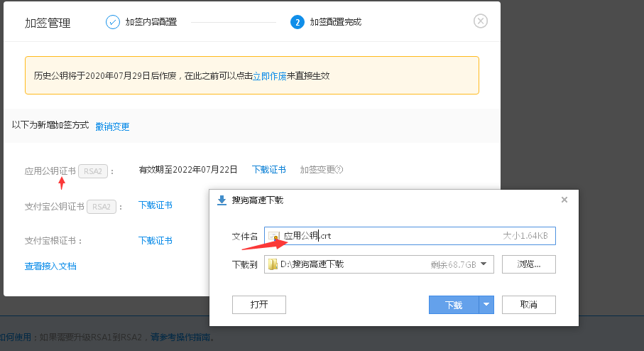Viewport: 644px width, 351px height.
Task: Close the 搜狗高速下载 dialog
Action: (x=564, y=200)
